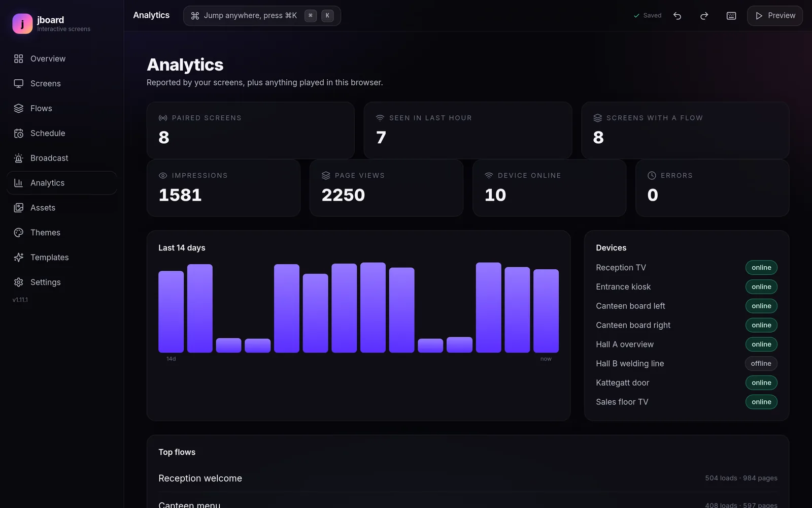Click the Screens With a Flow card
Viewport: 812px width, 508px height.
coord(685,131)
